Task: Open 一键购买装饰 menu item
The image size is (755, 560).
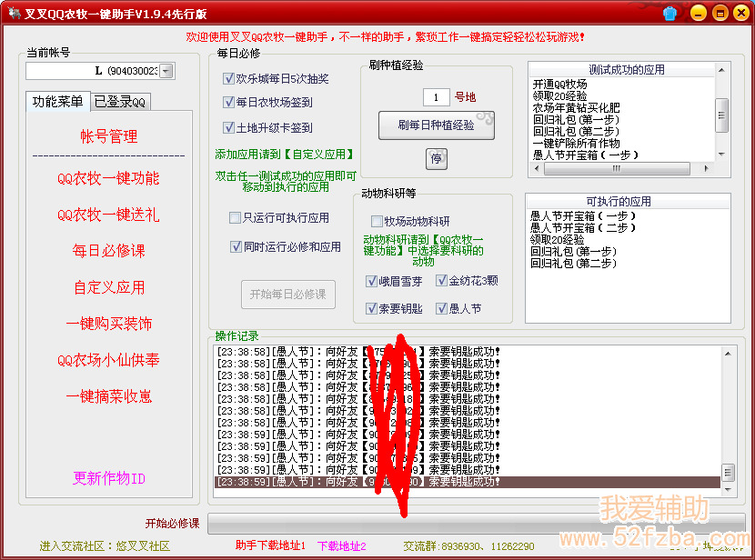Action: 109,324
